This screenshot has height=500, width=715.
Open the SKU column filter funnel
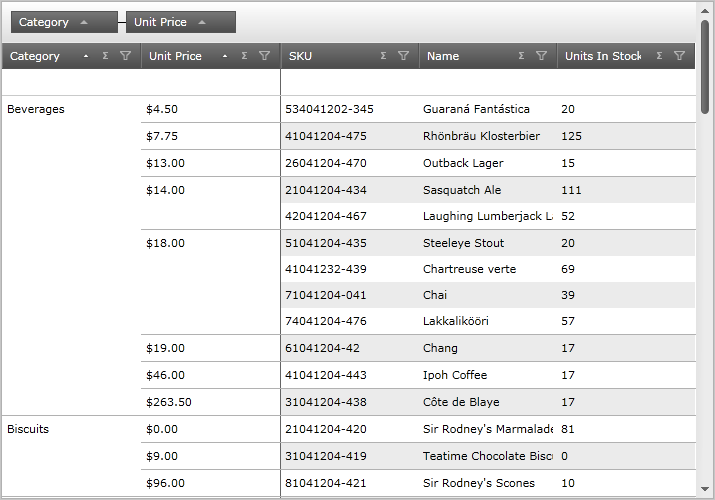click(x=403, y=57)
